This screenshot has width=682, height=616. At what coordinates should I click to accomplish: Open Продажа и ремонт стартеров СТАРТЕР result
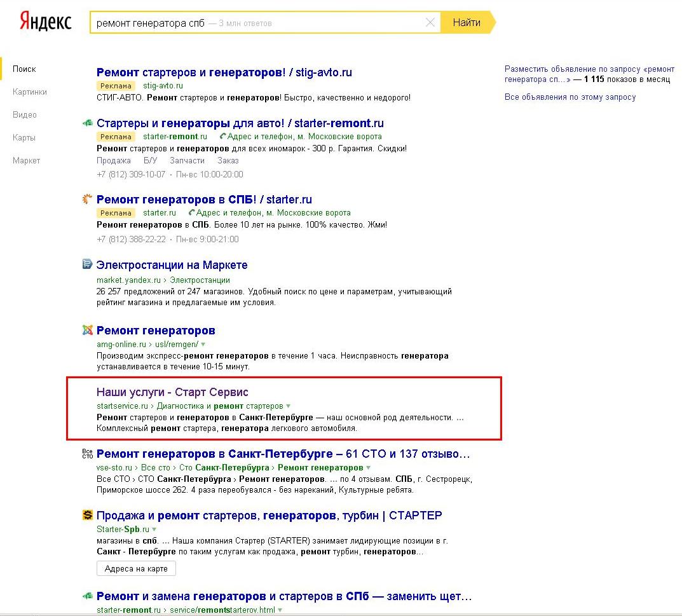point(269,515)
